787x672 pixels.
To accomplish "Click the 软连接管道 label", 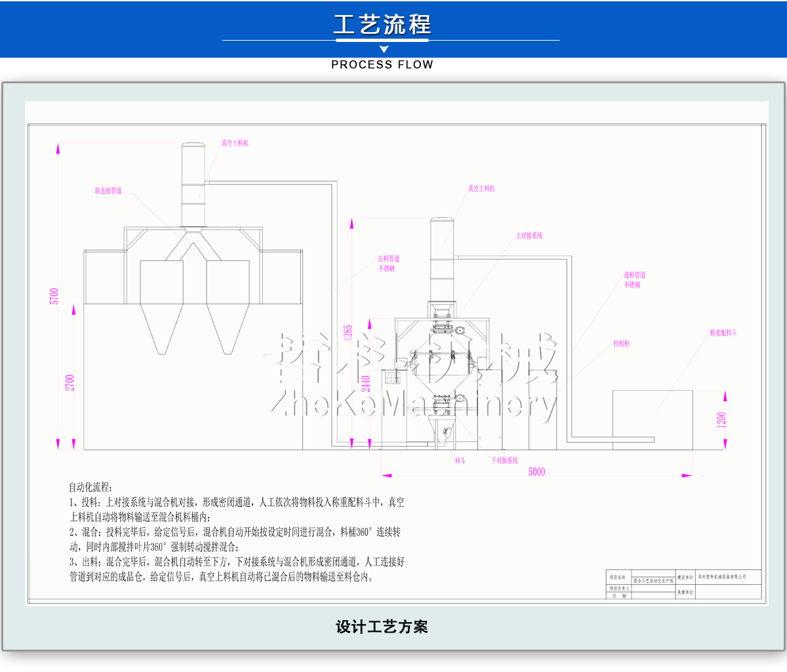I will [108, 191].
